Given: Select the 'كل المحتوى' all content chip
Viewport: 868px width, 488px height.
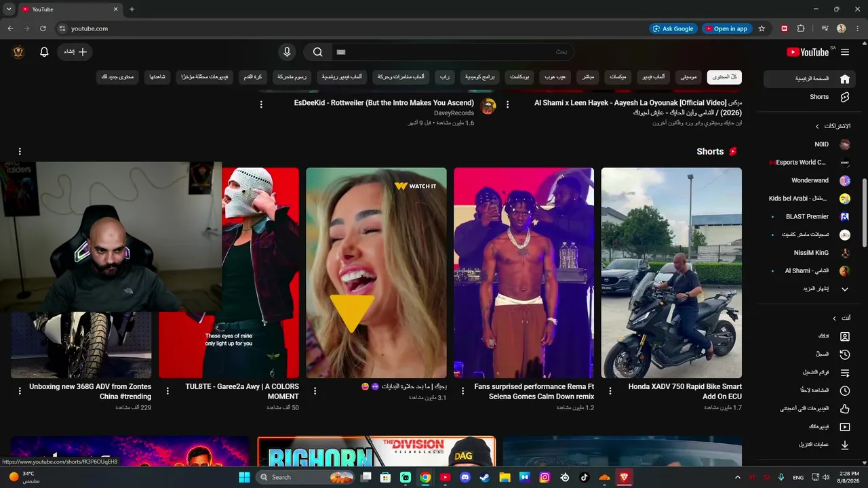Looking at the screenshot, I should tap(724, 77).
